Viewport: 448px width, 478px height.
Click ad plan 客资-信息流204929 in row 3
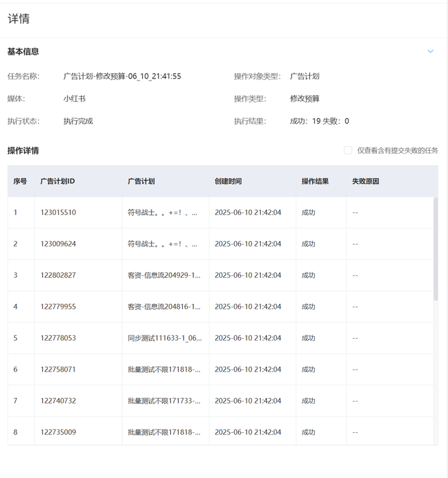click(x=164, y=275)
